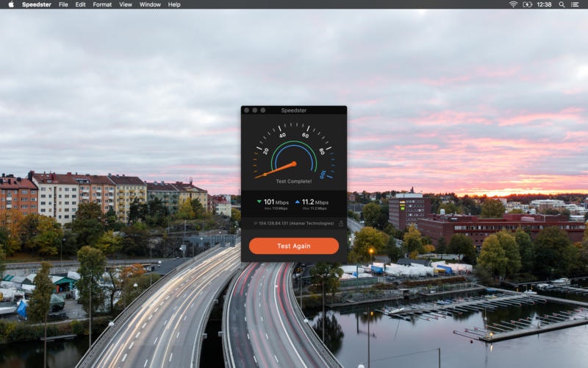588x368 pixels.
Task: Open the Apple menu
Action: pos(11,4)
